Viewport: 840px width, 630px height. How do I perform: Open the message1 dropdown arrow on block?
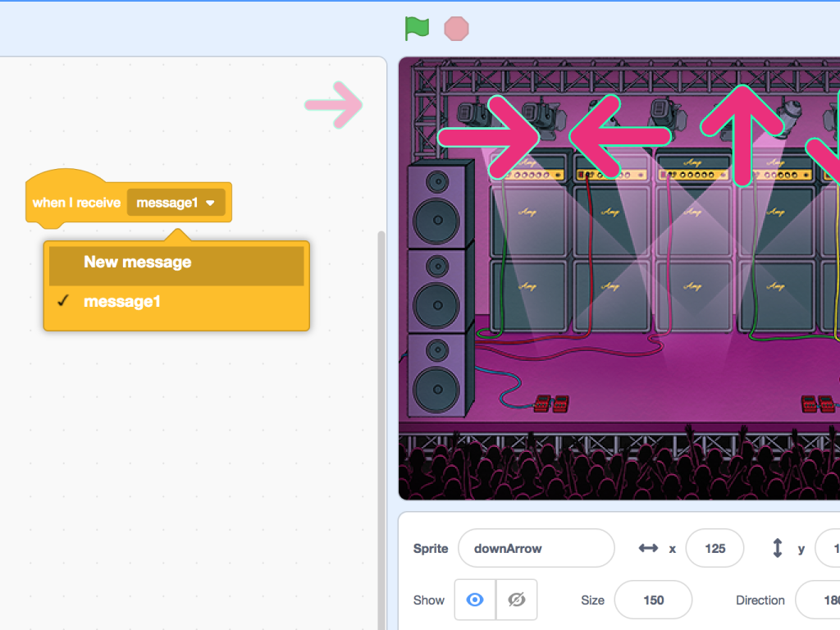click(x=210, y=203)
